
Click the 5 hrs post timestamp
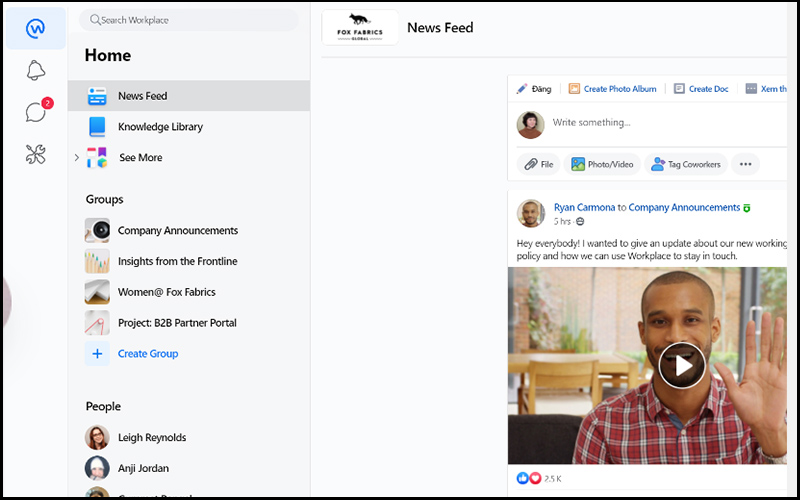click(562, 221)
